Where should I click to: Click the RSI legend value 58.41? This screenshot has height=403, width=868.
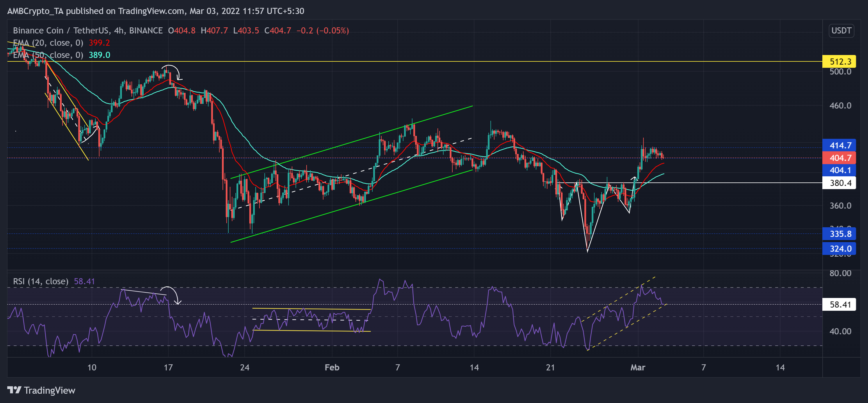click(84, 281)
